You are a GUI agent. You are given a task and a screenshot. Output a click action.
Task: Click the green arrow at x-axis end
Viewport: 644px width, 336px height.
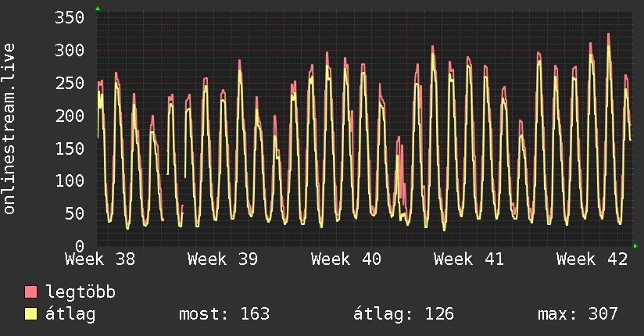(x=635, y=246)
